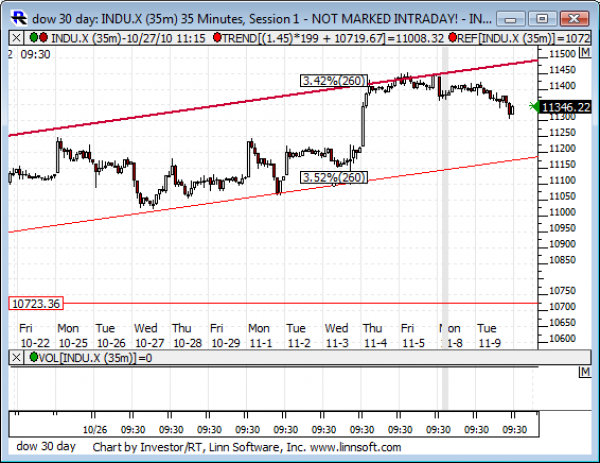Close the price pane with its X button
Viewport: 600px width, 463px height.
click(x=16, y=38)
